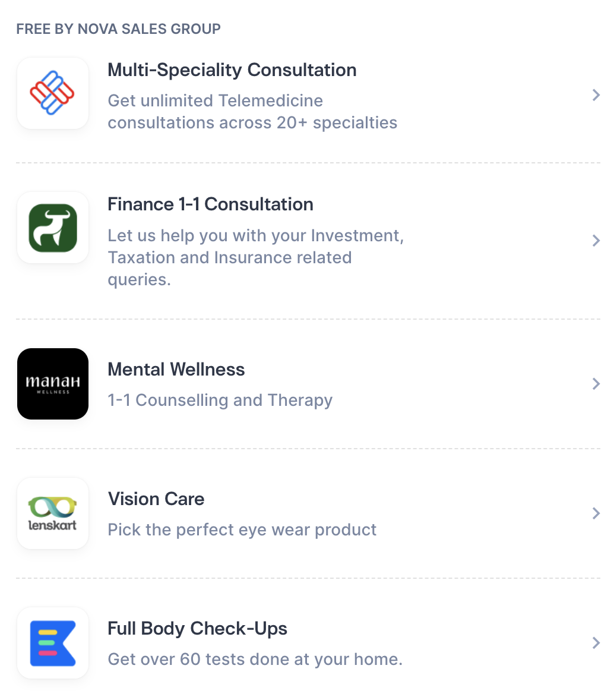Viewport: 614px width, 700px height.
Task: Click the Multi-Speciality Consultation logo icon
Action: [53, 93]
